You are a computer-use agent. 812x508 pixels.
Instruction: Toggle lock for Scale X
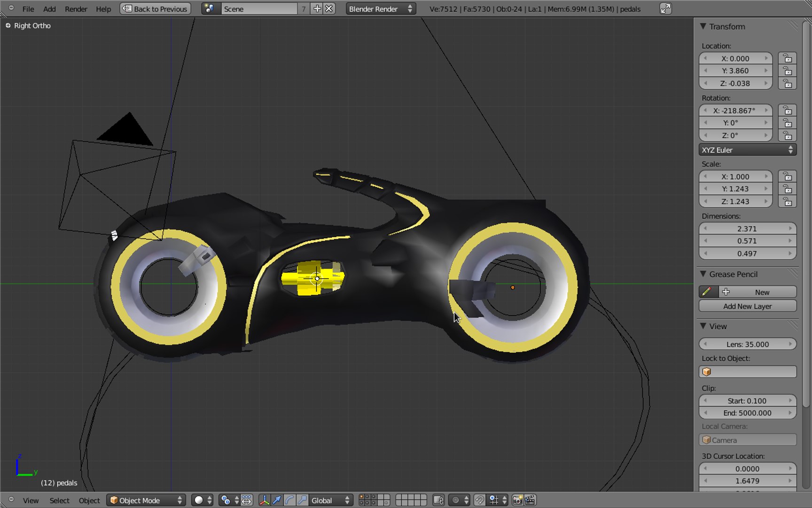(x=788, y=176)
